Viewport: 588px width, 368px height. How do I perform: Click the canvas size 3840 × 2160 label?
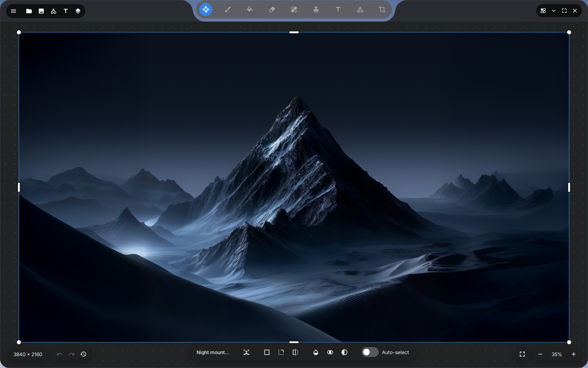coord(28,355)
